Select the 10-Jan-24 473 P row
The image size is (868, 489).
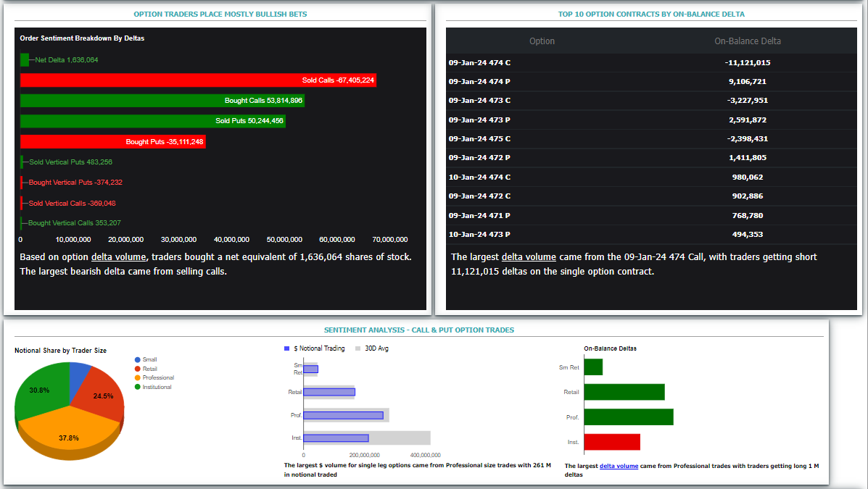click(651, 235)
